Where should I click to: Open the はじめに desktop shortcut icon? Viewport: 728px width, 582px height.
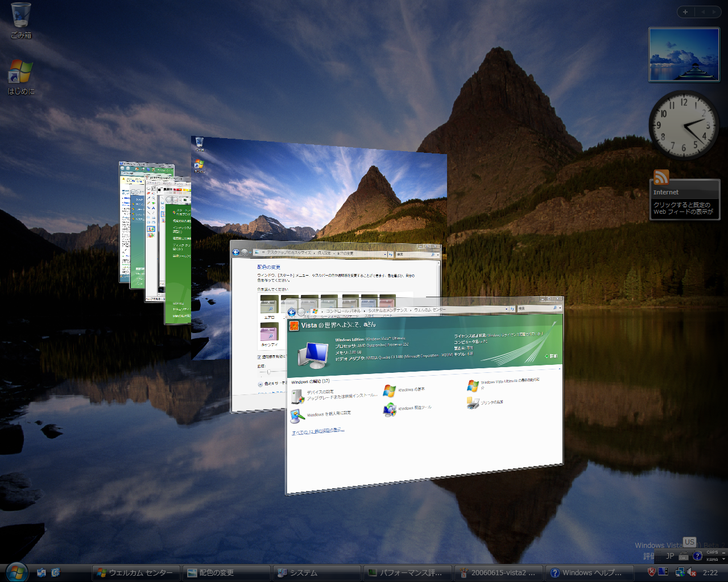coord(21,76)
